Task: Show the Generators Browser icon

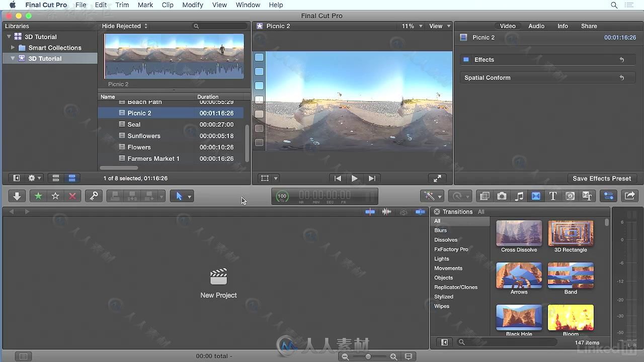Action: [570, 196]
